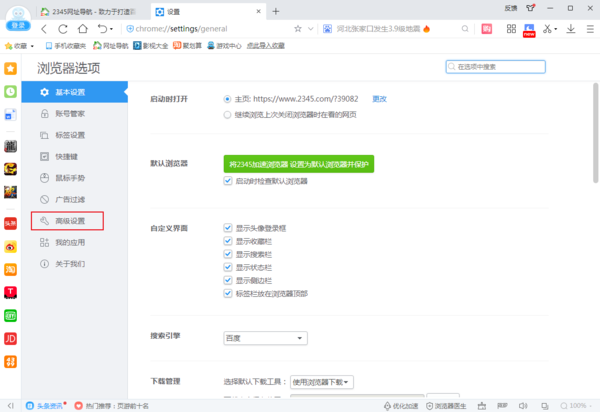This screenshot has width=600, height=412.
Task: Click the login avatar 登录
Action: click(18, 19)
